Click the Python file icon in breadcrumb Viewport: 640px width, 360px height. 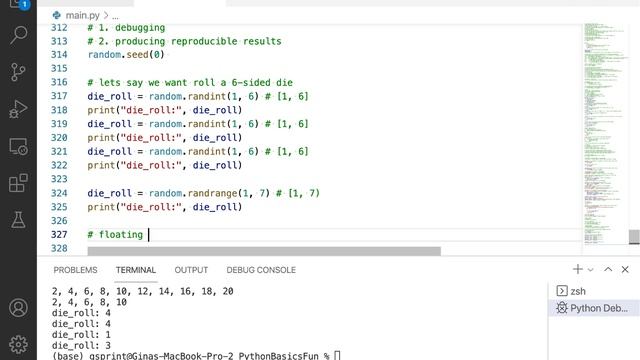click(56, 16)
